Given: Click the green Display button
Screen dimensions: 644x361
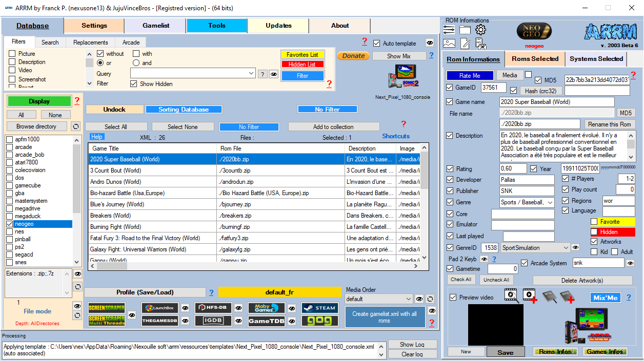Looking at the screenshot, I should click(39, 101).
